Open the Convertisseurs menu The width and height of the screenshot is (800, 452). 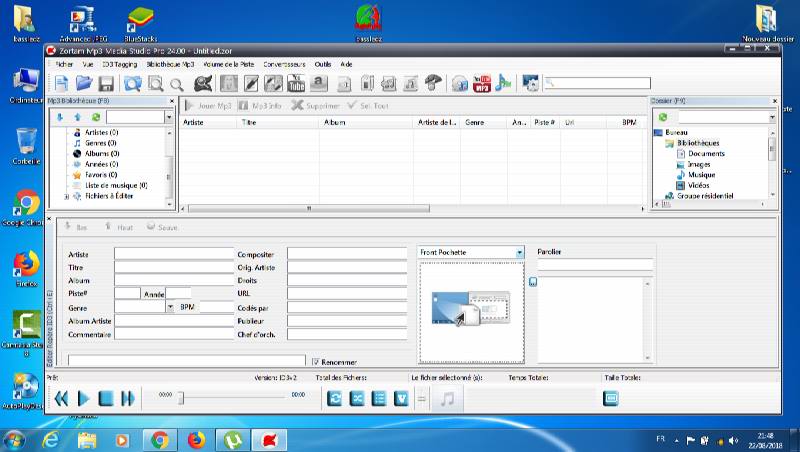tap(284, 64)
